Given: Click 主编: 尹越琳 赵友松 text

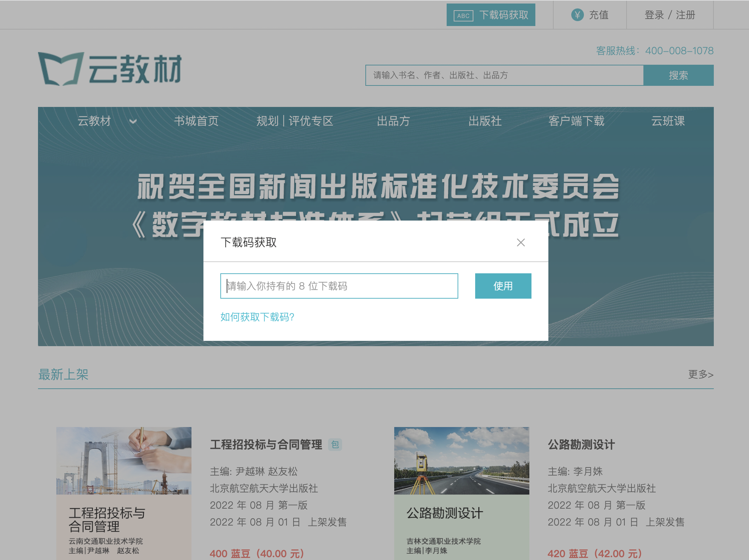Looking at the screenshot, I should pos(254,471).
